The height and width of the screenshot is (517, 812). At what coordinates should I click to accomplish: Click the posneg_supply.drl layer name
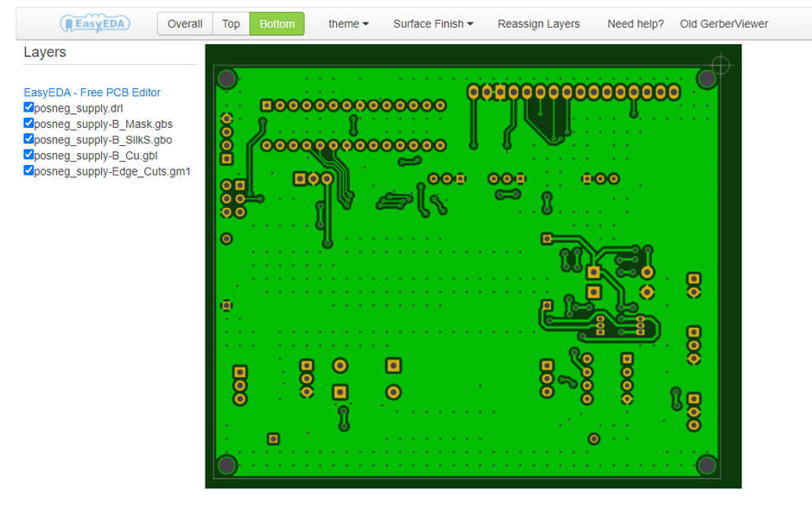coord(79,108)
